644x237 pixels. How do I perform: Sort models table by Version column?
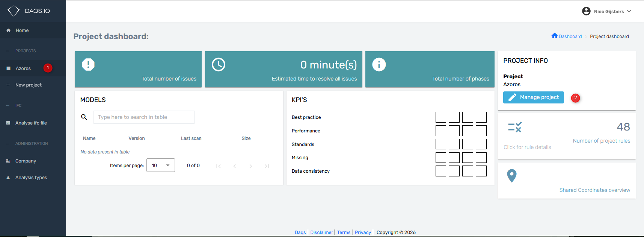pyautogui.click(x=137, y=138)
